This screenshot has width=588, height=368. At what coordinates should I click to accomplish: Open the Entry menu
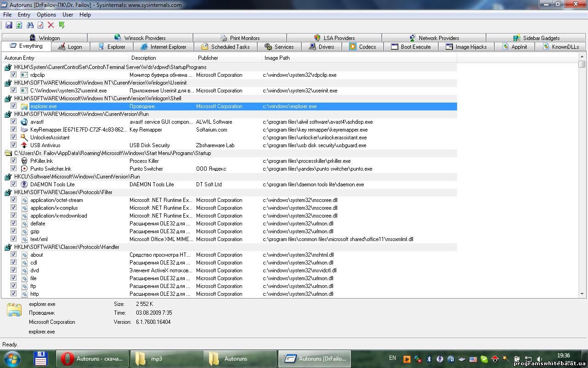tap(24, 15)
